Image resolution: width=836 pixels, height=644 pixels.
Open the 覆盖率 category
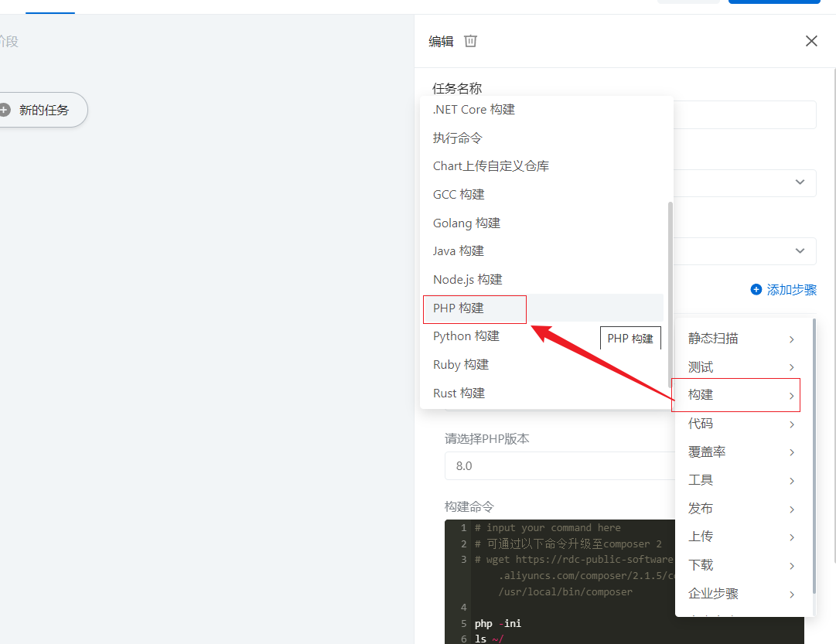tap(741, 452)
